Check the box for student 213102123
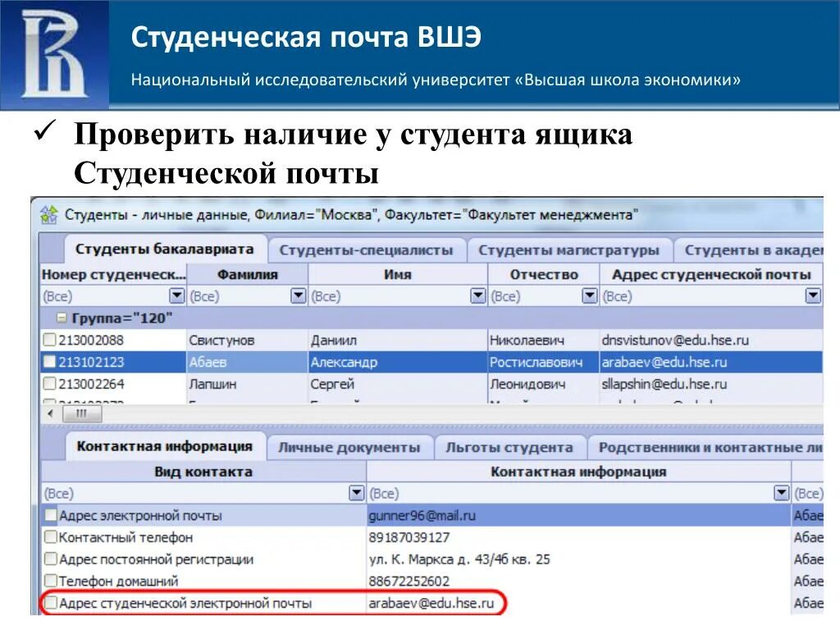 point(49,362)
